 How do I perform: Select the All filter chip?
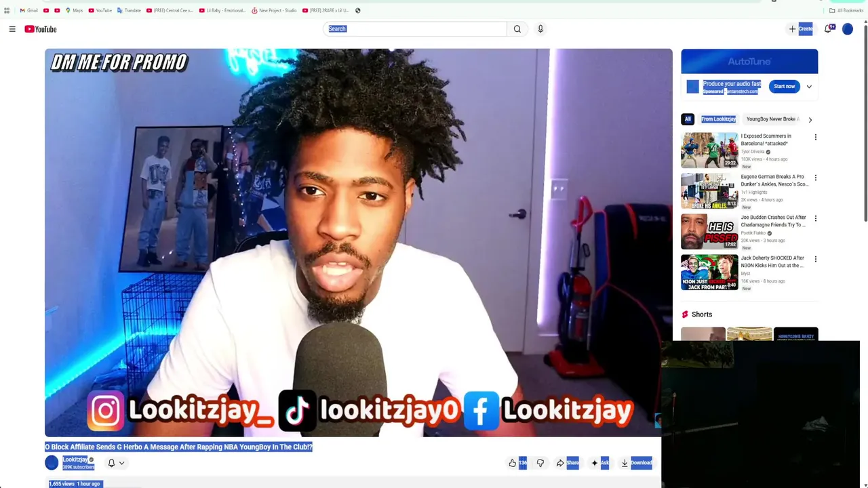[688, 119]
